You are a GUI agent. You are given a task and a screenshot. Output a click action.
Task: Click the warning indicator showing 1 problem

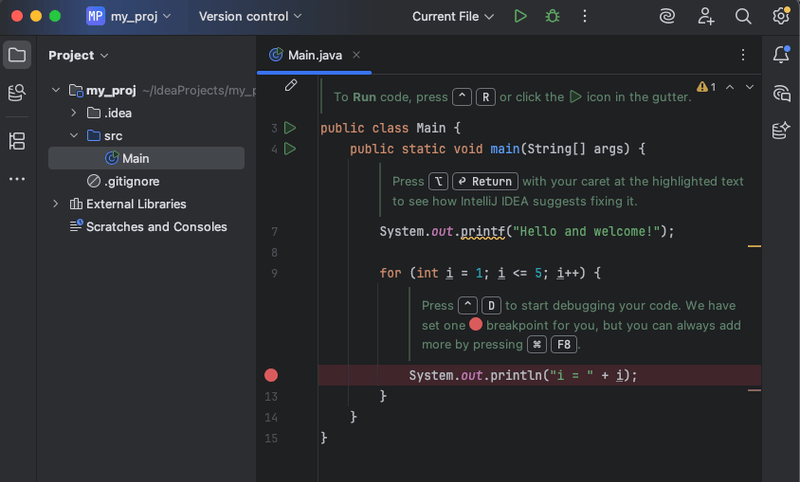(706, 87)
